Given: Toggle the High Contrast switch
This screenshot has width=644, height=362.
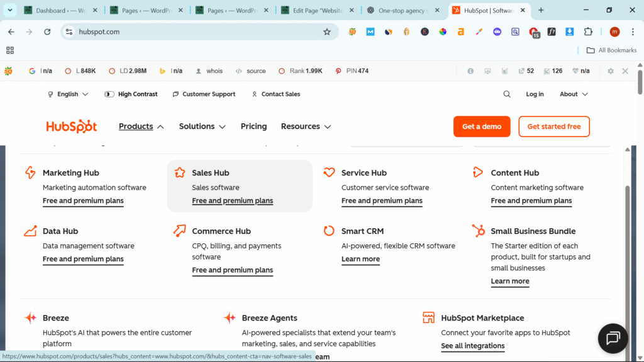Looking at the screenshot, I should [x=109, y=94].
